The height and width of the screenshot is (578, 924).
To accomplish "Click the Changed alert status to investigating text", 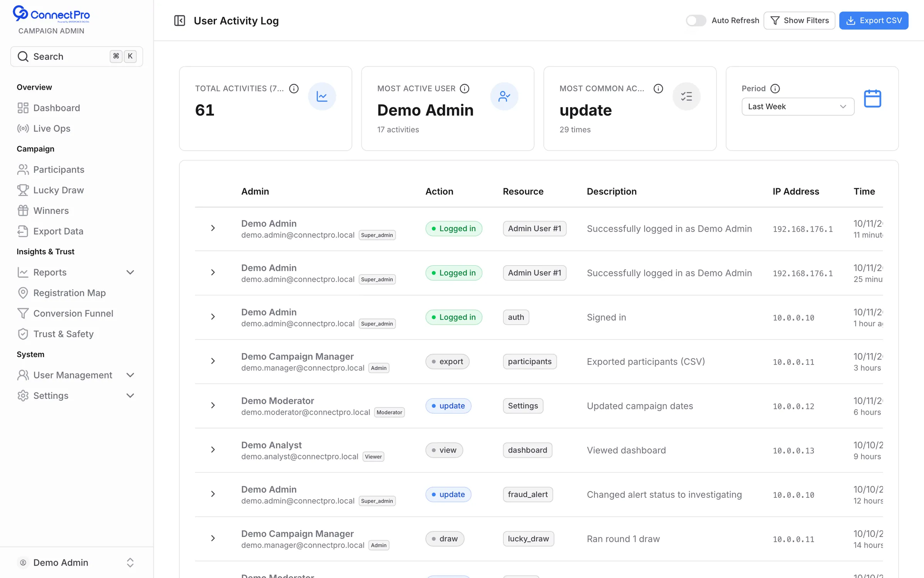I will click(x=664, y=494).
